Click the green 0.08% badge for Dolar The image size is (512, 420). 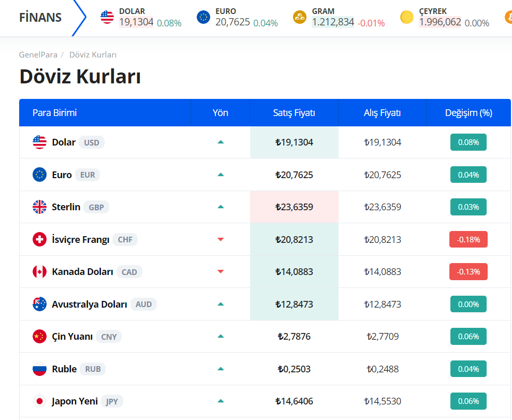tap(468, 142)
